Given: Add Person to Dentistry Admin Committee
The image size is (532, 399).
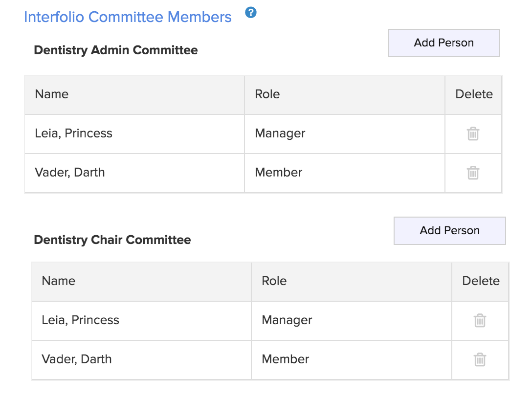Looking at the screenshot, I should 443,43.
